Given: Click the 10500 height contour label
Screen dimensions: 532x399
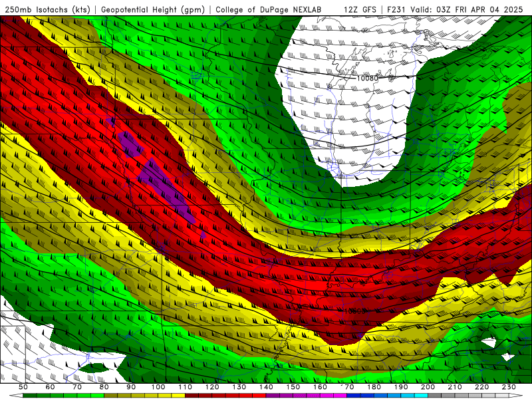Looking at the screenshot, I should tap(354, 311).
